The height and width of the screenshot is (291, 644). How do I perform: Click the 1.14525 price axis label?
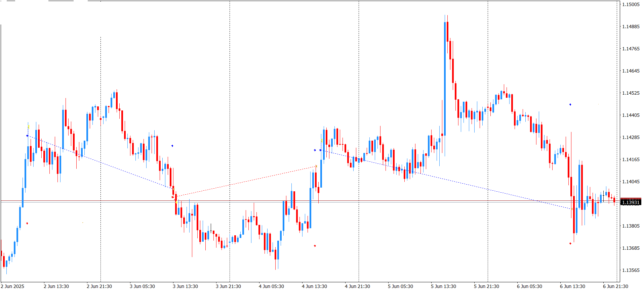coord(631,93)
